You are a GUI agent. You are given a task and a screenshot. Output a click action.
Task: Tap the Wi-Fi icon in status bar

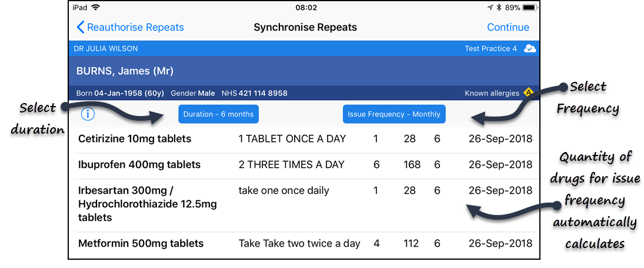(96, 8)
